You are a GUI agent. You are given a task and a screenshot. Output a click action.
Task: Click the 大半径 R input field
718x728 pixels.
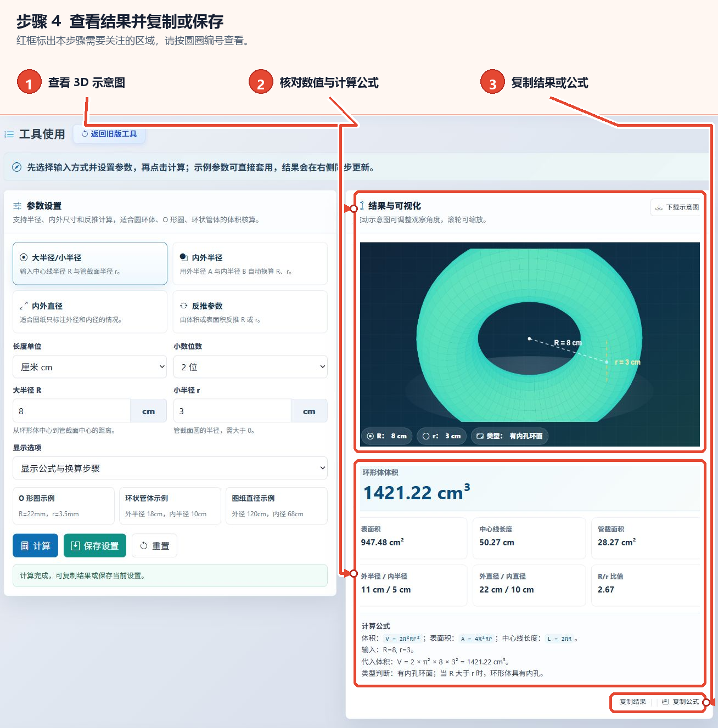pyautogui.click(x=71, y=411)
